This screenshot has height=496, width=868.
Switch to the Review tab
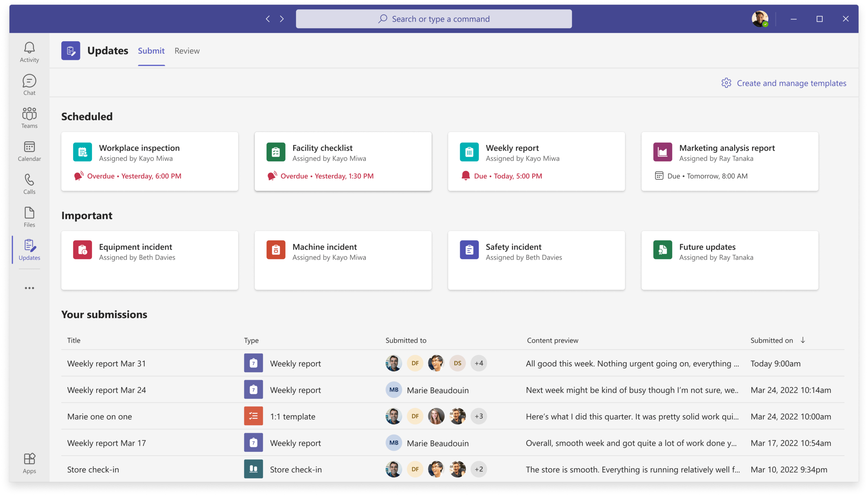tap(186, 50)
